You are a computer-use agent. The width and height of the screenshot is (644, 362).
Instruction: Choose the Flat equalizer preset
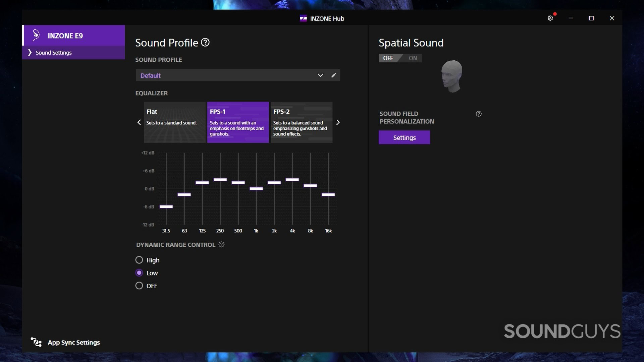click(174, 122)
